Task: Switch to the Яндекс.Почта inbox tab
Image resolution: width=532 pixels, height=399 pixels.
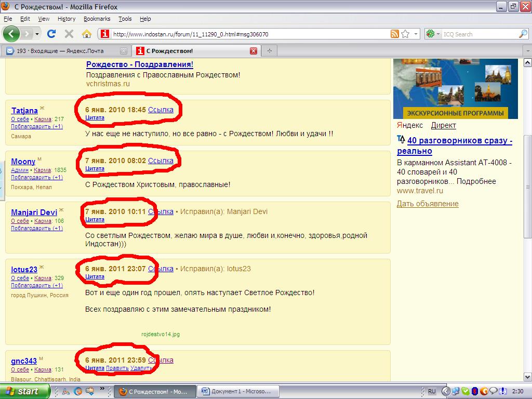Action: point(62,51)
